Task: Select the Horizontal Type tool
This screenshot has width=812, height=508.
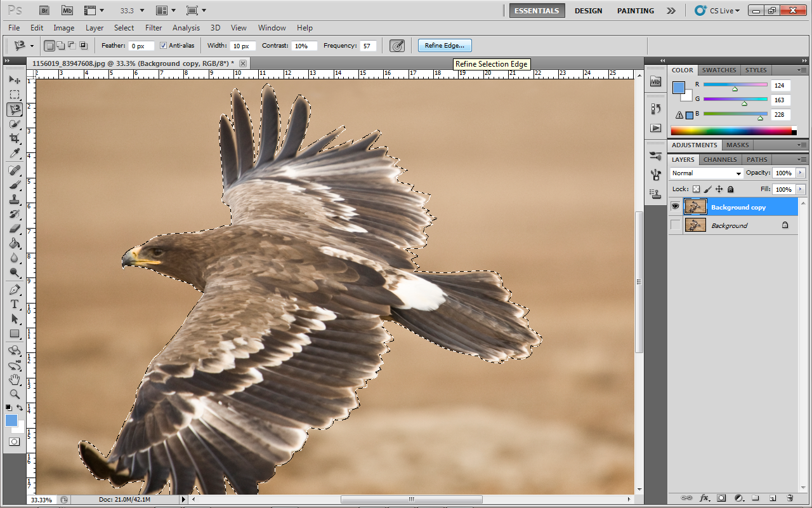Action: point(15,304)
